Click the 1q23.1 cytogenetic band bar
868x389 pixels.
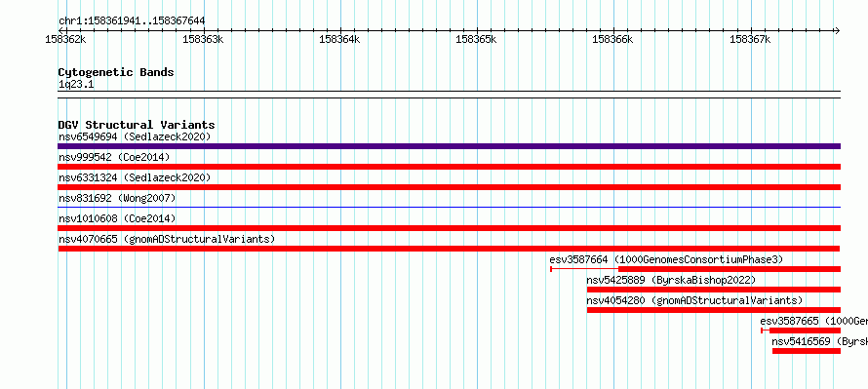pos(449,95)
